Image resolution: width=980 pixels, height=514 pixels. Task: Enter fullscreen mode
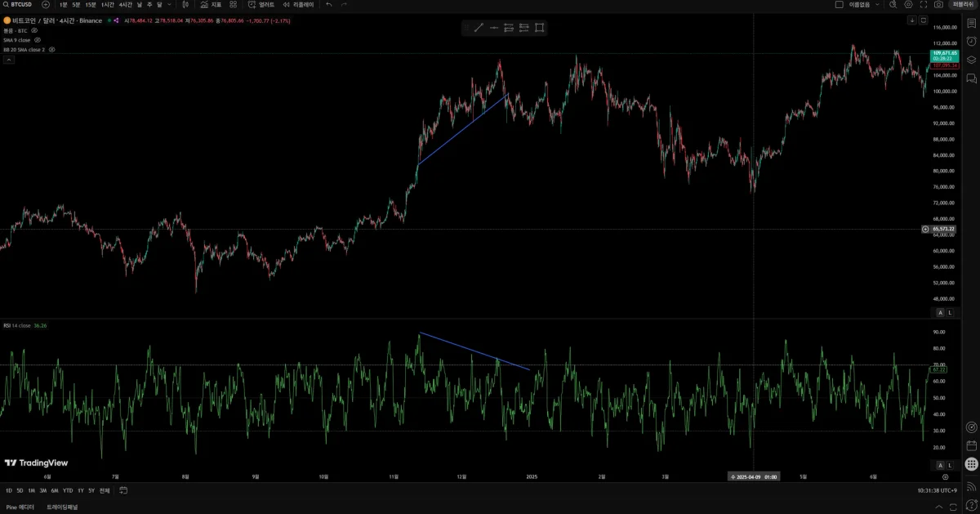tap(924, 4)
